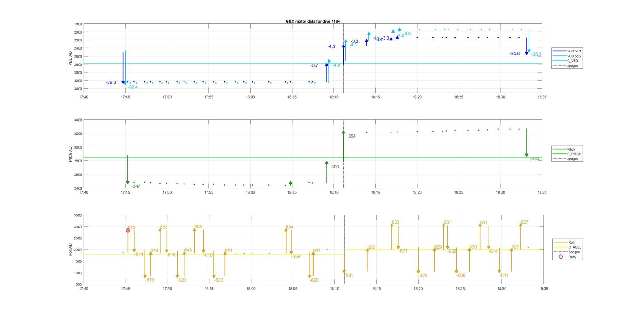Screen dimensions: 644x319
Task: Click the '-347' pitch data label
Action: pyautogui.click(x=136, y=186)
